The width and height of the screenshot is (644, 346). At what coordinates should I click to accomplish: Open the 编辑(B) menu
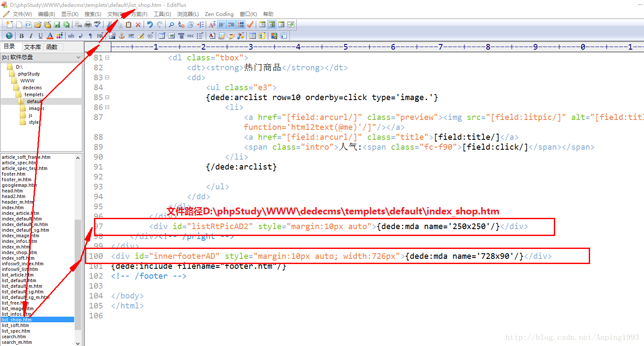46,14
